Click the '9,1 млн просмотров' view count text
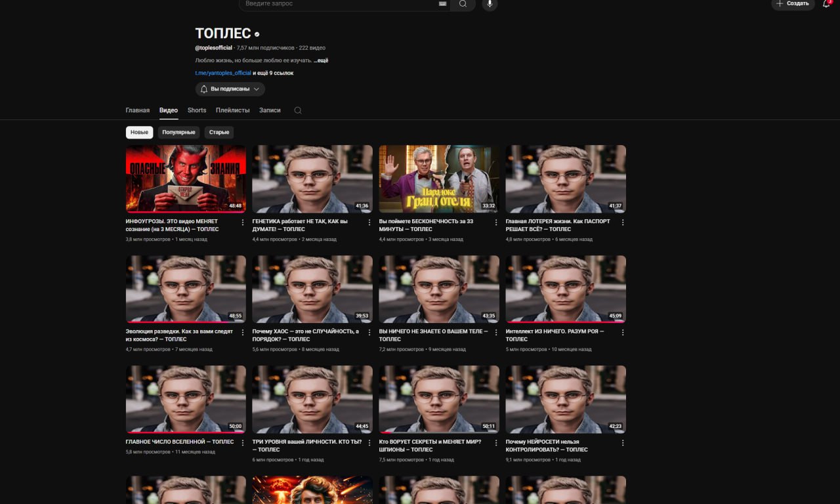The width and height of the screenshot is (840, 504). (x=528, y=460)
